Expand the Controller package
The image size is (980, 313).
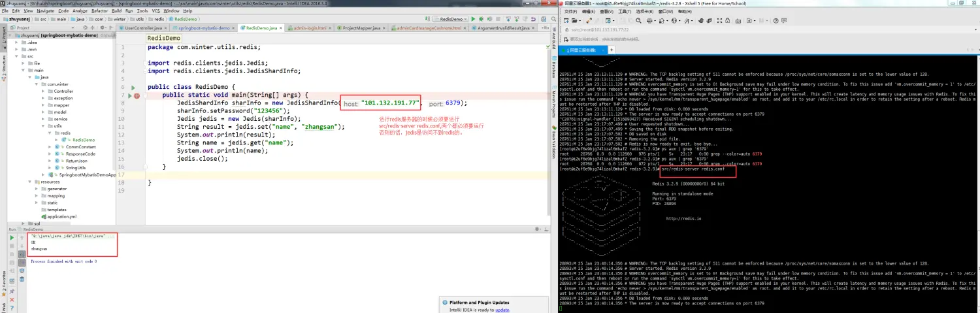click(42, 91)
